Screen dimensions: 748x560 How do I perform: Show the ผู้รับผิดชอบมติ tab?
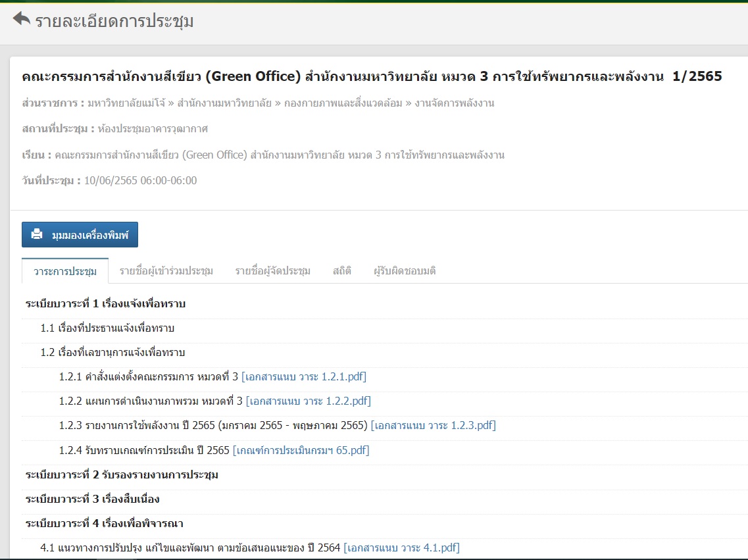click(x=404, y=271)
